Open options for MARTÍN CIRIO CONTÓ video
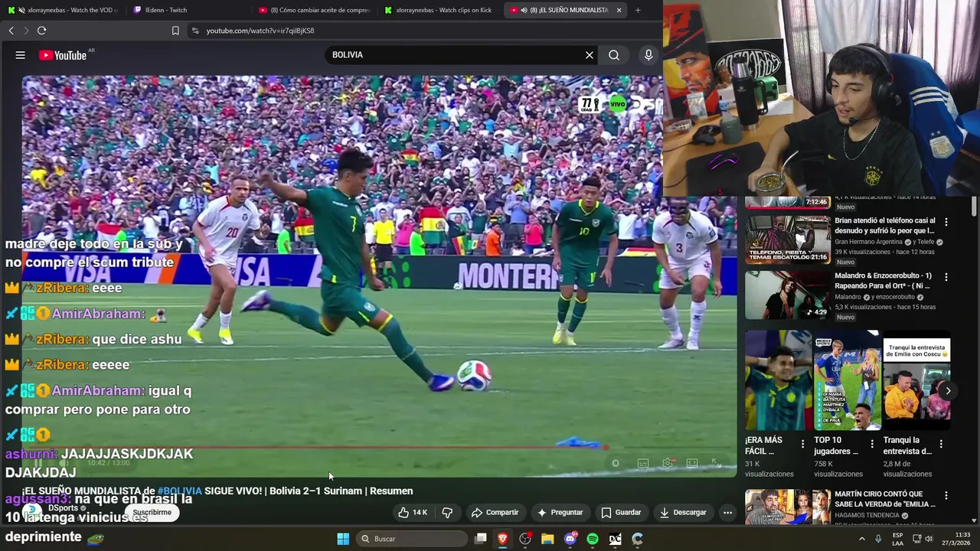 click(x=946, y=496)
